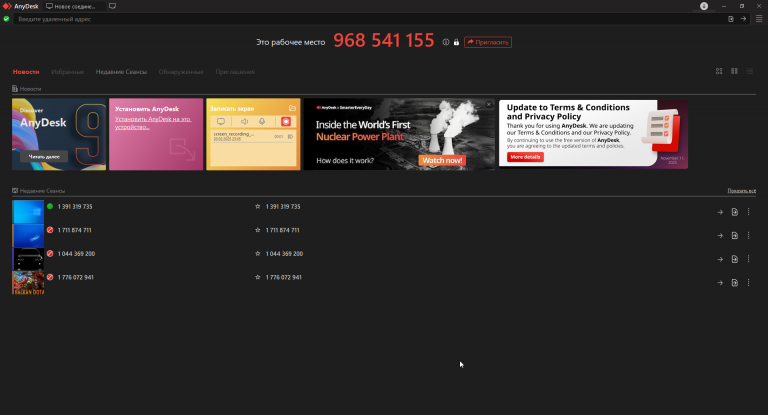Image resolution: width=768 pixels, height=415 pixels.
Task: Click the AnyDesk logo in title bar
Action: pos(7,6)
